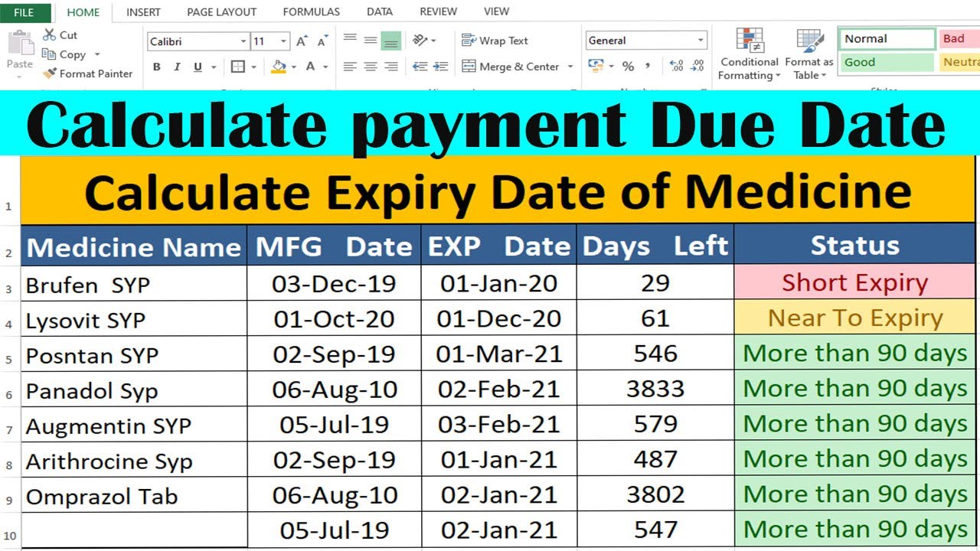
Task: Expand the Merge & Center arrow
Action: point(570,67)
